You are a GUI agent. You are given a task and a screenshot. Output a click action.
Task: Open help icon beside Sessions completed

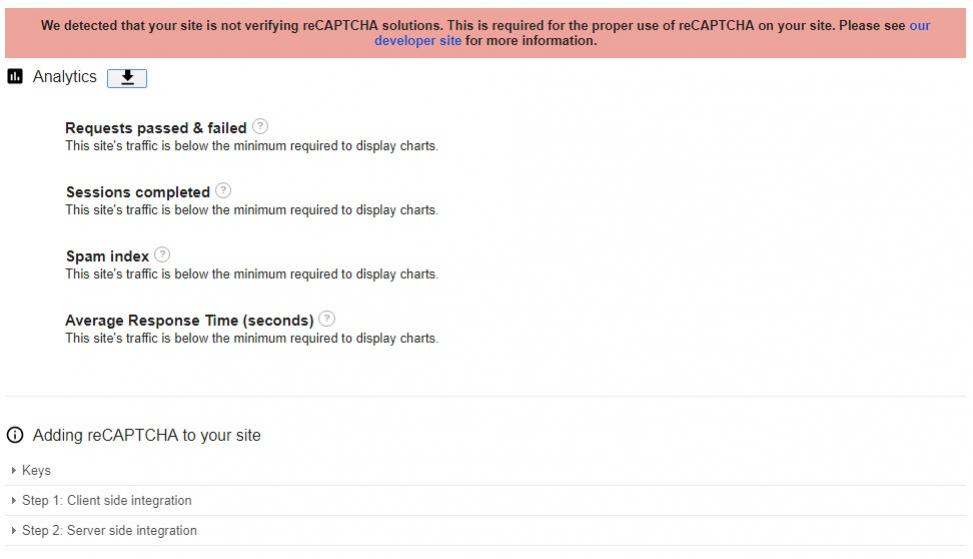[223, 190]
